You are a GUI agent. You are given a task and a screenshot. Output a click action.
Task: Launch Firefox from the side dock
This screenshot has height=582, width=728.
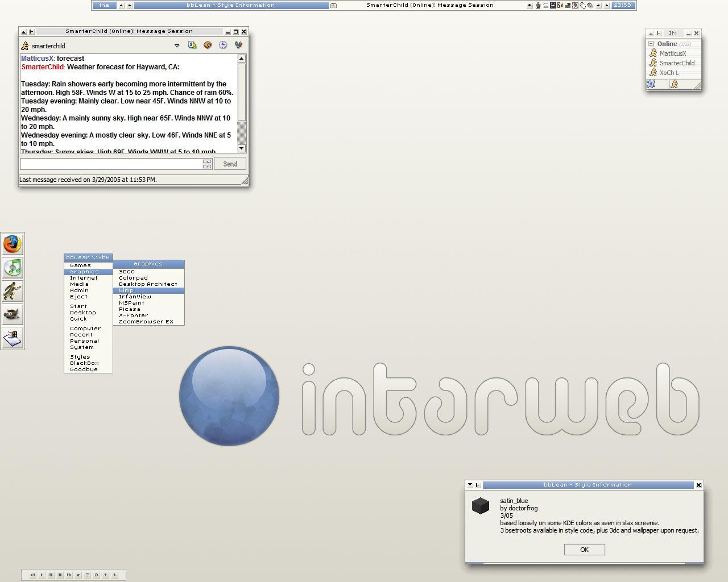[13, 244]
